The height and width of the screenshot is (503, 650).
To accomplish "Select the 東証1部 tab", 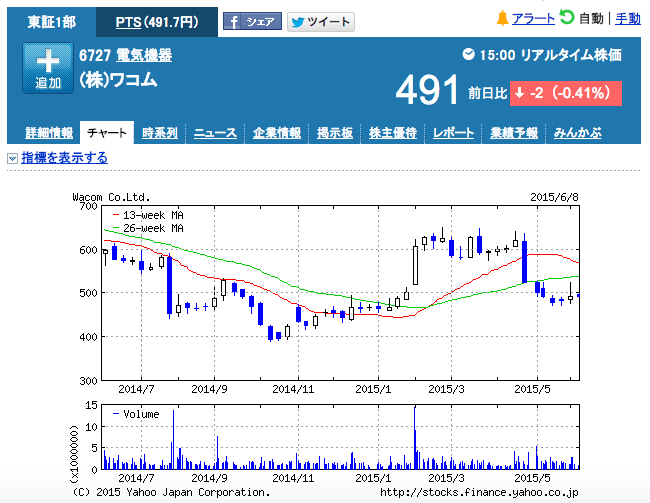I will [x=52, y=22].
